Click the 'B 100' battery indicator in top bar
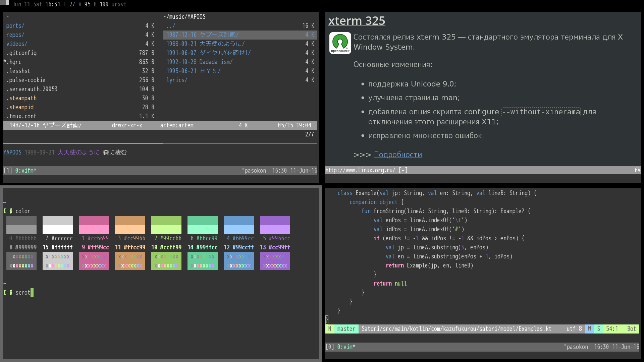Image resolution: width=644 pixels, height=362 pixels. tap(101, 4)
